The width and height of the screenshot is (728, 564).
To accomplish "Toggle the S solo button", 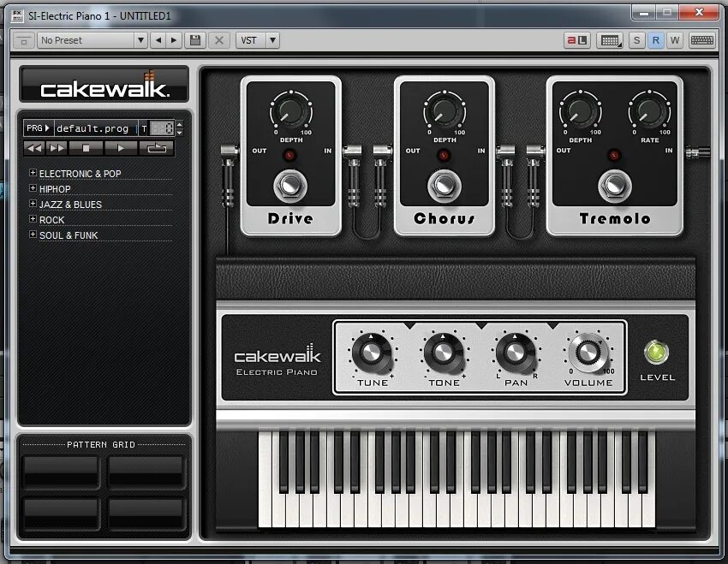I will click(636, 40).
